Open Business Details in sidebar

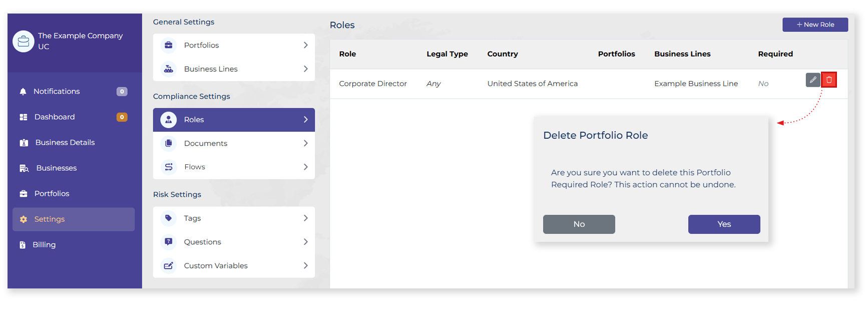(x=65, y=143)
